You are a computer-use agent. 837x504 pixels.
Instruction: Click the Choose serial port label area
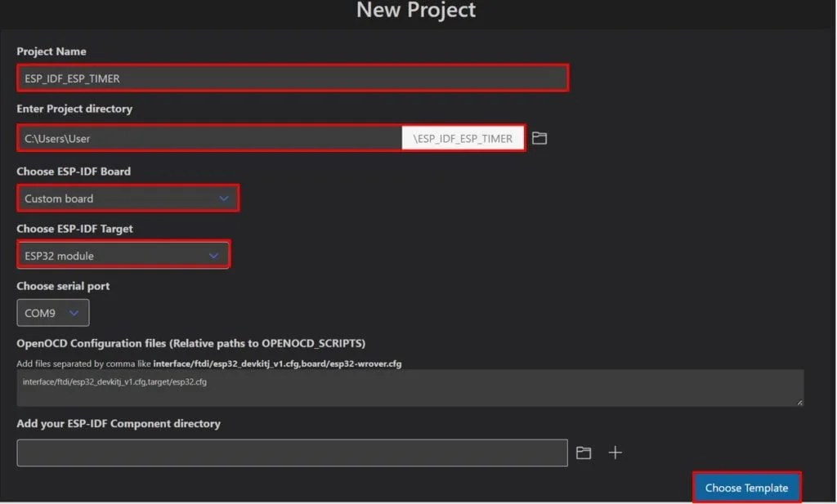click(63, 286)
